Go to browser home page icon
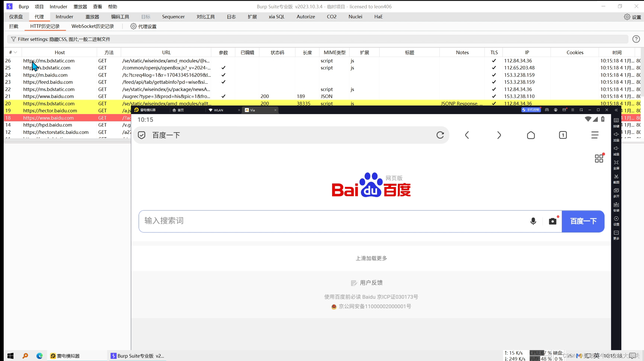Image resolution: width=644 pixels, height=361 pixels. tap(531, 135)
